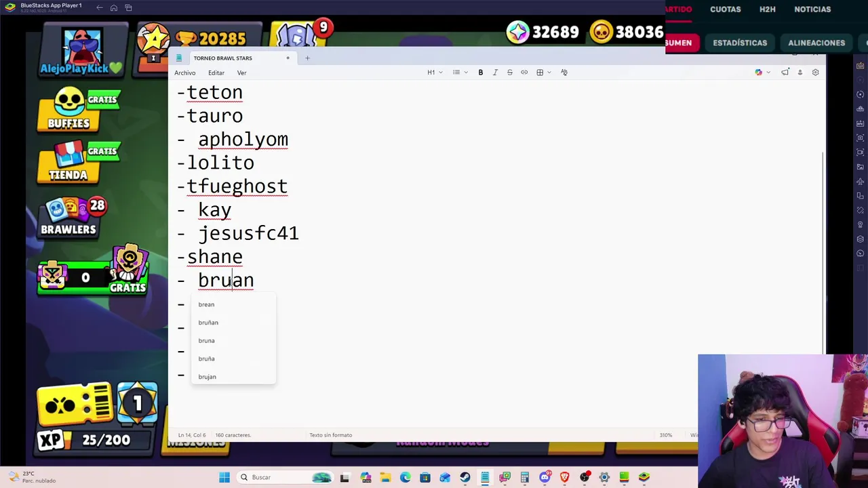Click the word "jesusfc41" in the note
Image resolution: width=868 pixels, height=488 pixels.
(248, 234)
